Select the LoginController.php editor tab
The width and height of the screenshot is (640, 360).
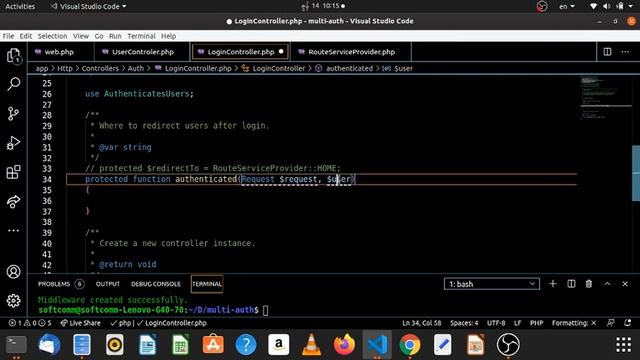(x=241, y=52)
